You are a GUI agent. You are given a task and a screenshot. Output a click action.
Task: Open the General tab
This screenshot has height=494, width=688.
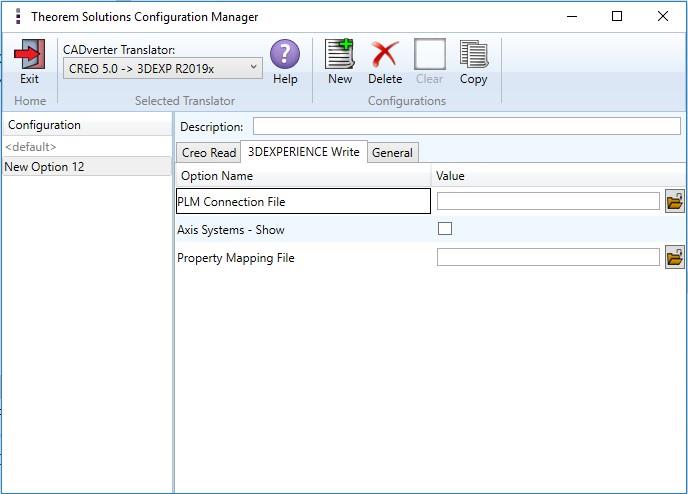(x=392, y=153)
